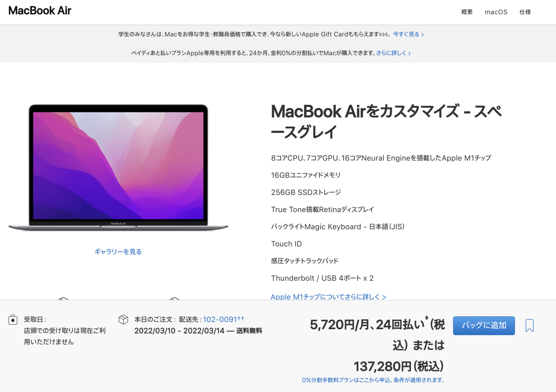Image resolution: width=556 pixels, height=392 pixels.
Task: Open Apple M1チップについてさらに詳しく link
Action: tap(328, 297)
